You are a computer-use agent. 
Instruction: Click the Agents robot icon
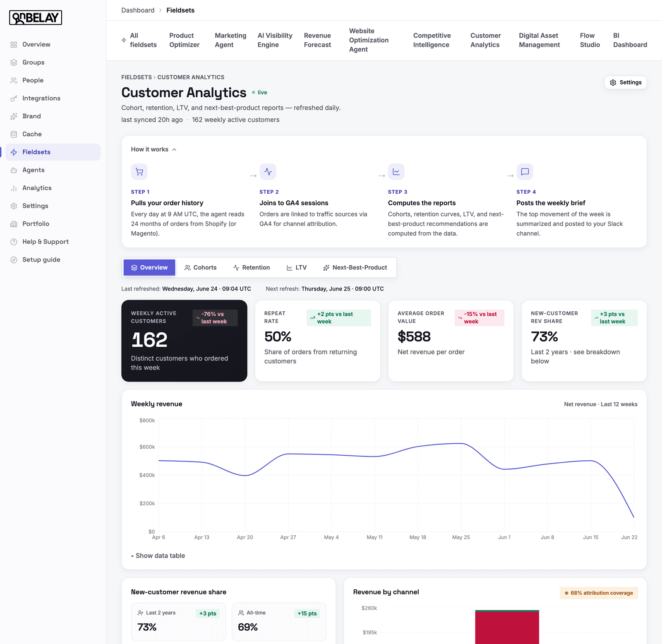[x=14, y=170]
